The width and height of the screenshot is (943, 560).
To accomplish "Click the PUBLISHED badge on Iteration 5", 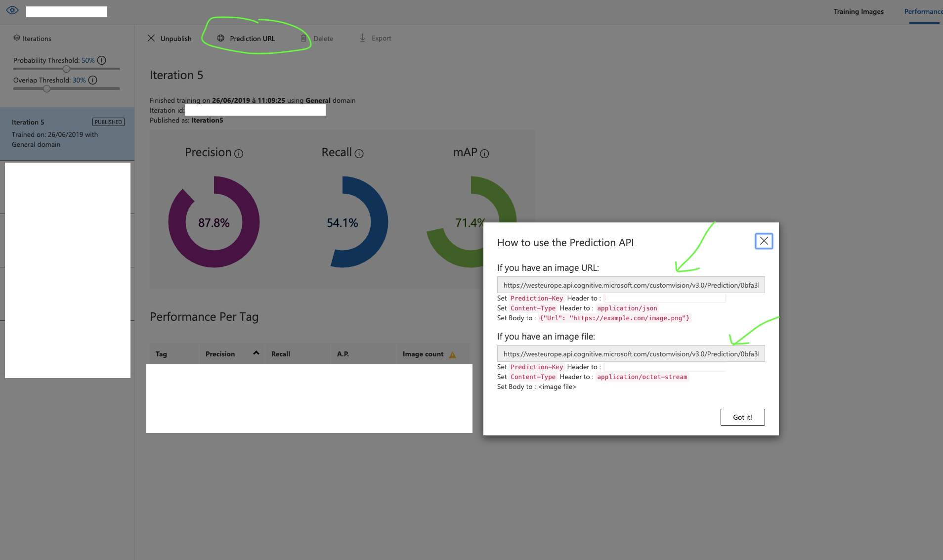I will (108, 122).
